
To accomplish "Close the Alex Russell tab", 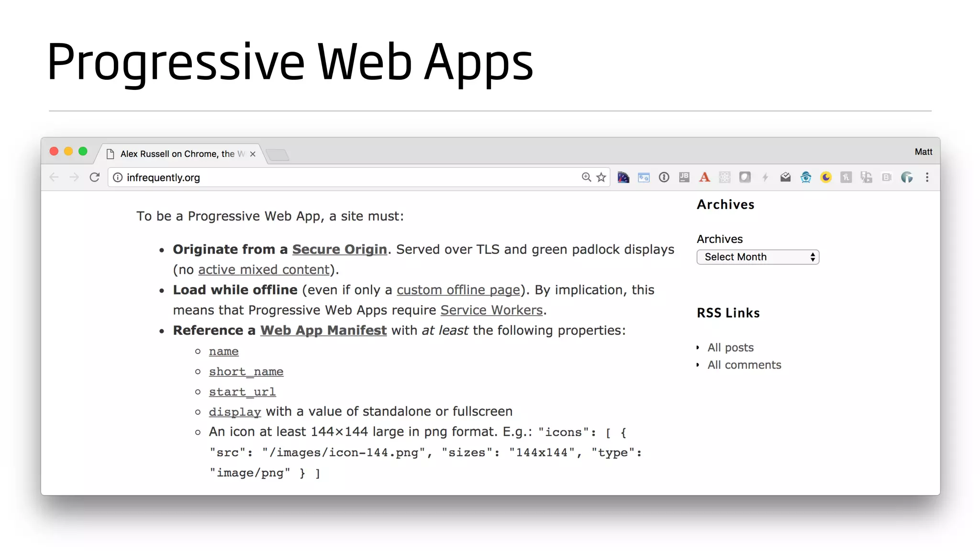I will point(253,154).
